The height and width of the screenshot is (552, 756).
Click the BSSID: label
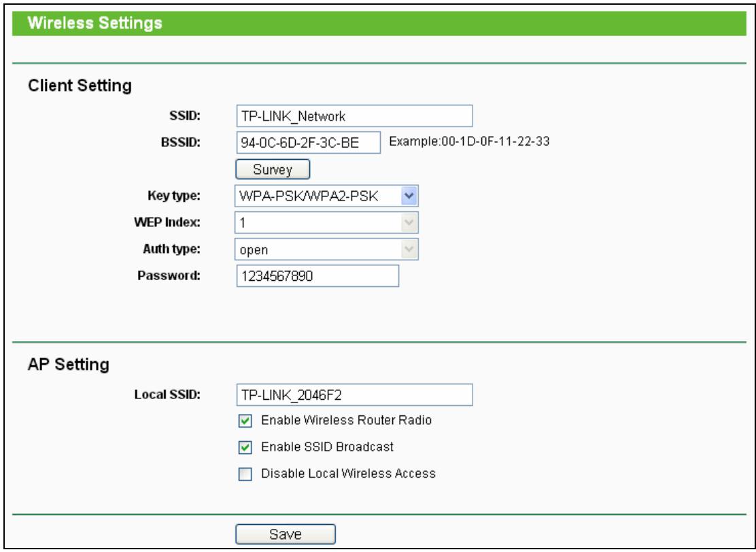coord(181,143)
